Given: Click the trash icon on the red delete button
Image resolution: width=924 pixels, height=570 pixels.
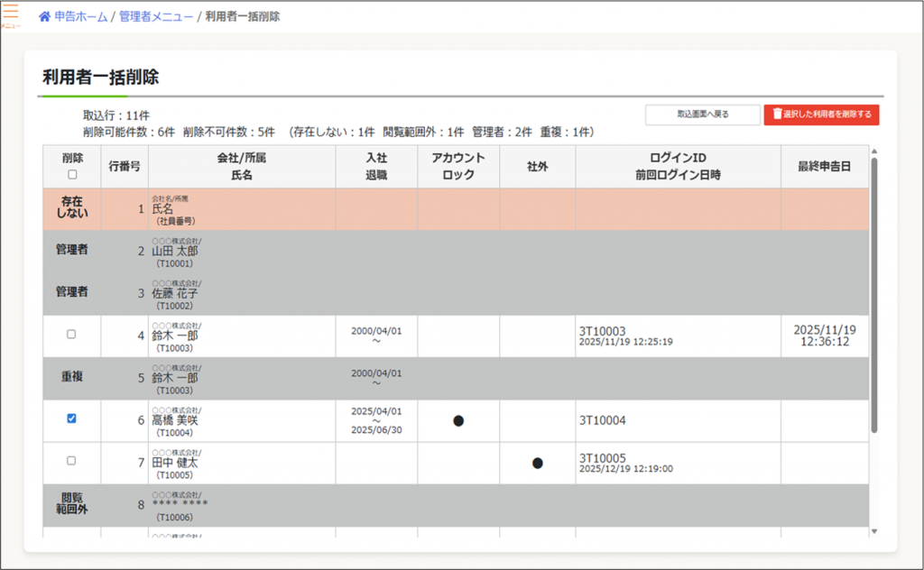Looking at the screenshot, I should click(776, 115).
